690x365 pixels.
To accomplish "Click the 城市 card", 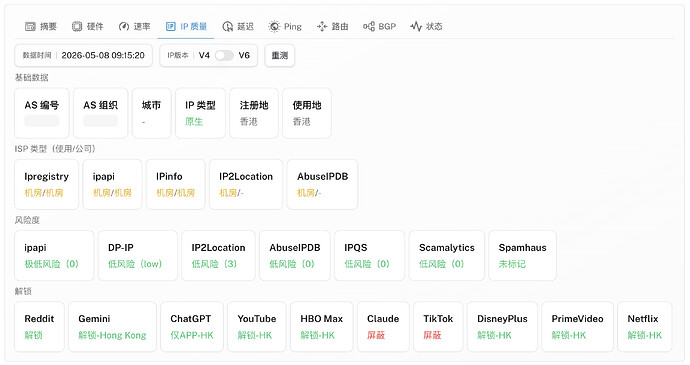I will point(152,113).
